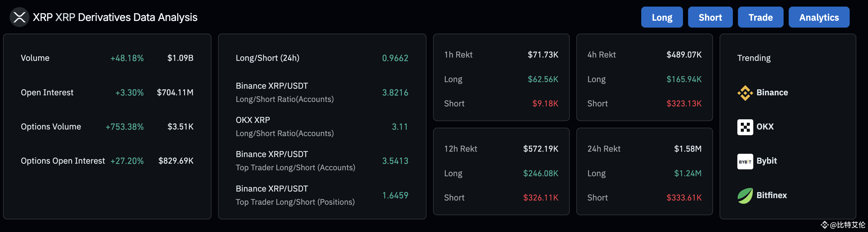Click the Long/Short (24h) value 0.9662
This screenshot has height=232, width=868.
(x=395, y=58)
